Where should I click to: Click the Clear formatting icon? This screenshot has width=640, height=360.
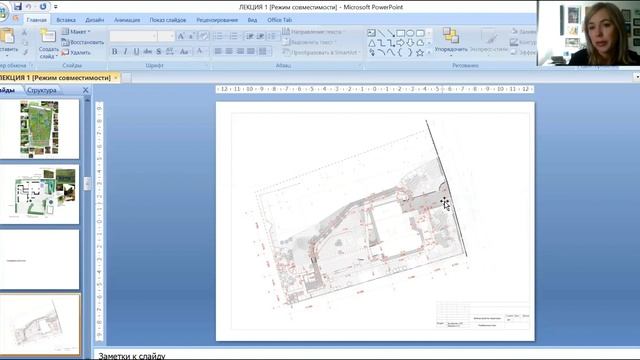[x=204, y=36]
